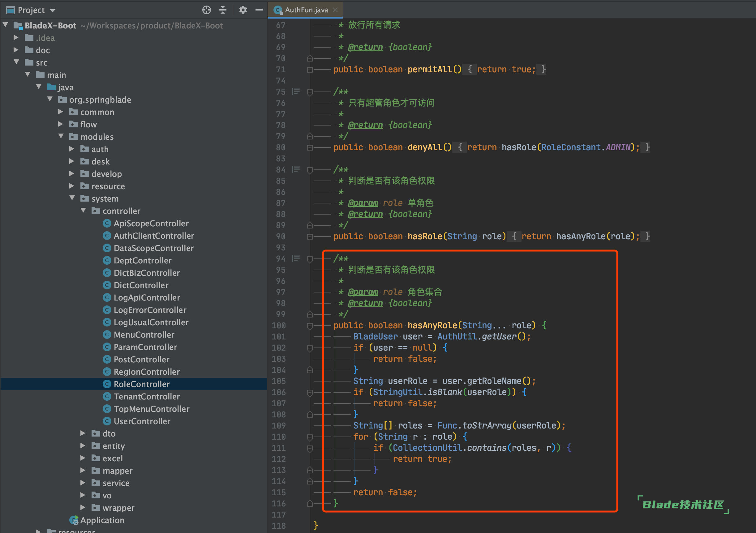The height and width of the screenshot is (533, 756).
Task: Expand the dto package
Action: click(83, 433)
